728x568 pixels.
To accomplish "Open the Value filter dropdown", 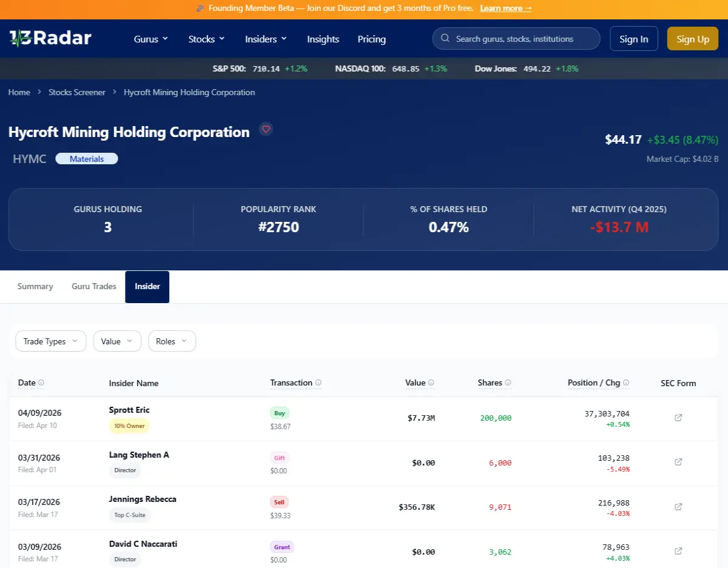I will (x=117, y=341).
